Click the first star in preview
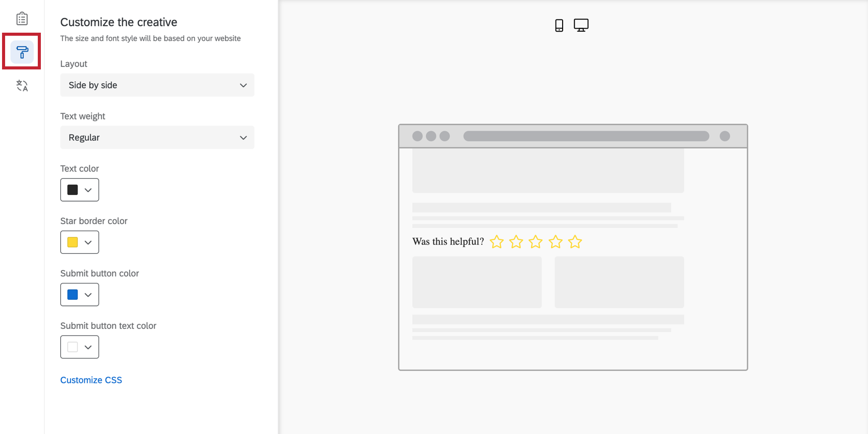868x434 pixels. coord(497,242)
